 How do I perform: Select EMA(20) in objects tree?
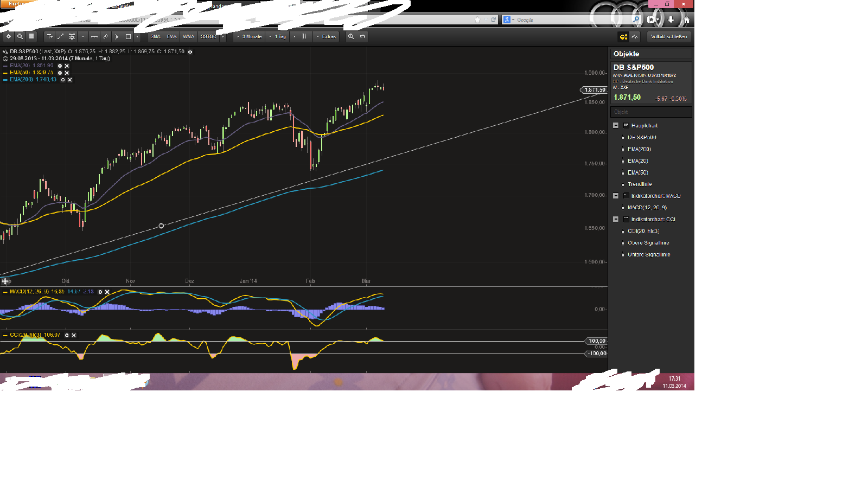[638, 161]
